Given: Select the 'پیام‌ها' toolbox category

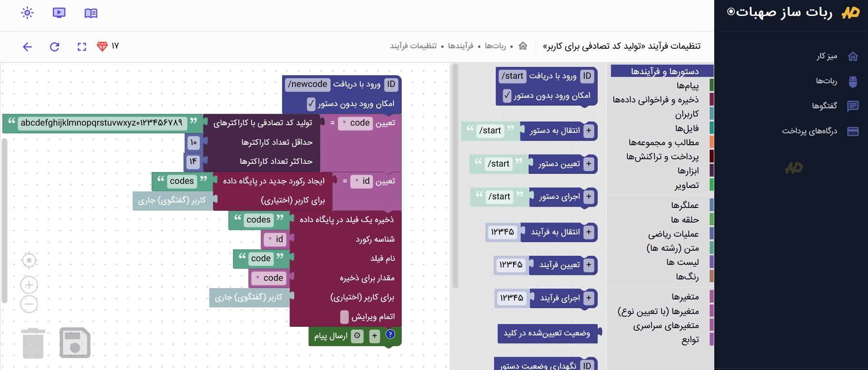Looking at the screenshot, I should coord(687,86).
